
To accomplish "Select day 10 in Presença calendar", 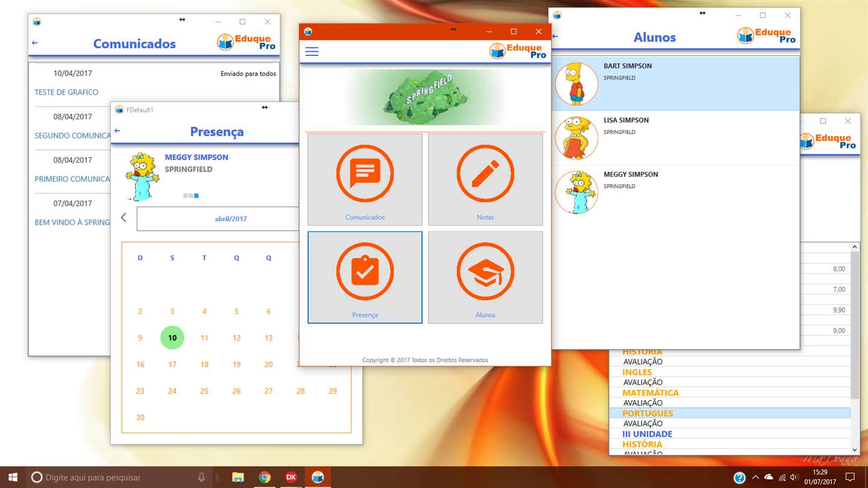I will (172, 337).
